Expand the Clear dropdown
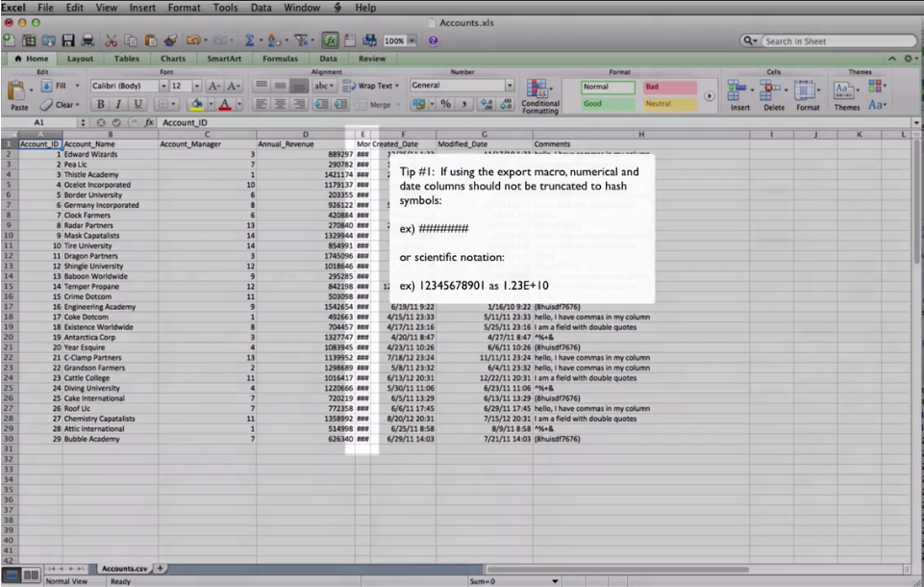 77,105
